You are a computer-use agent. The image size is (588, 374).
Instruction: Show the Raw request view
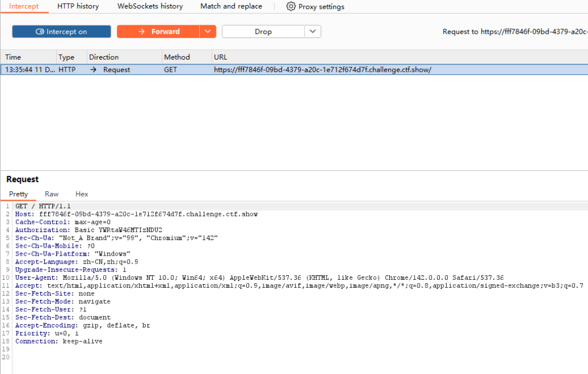click(x=52, y=194)
